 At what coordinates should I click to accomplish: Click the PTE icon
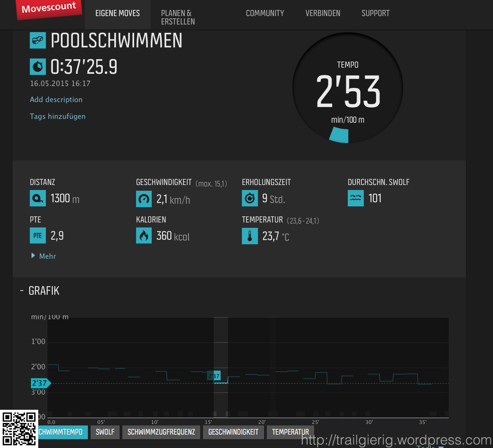coord(38,235)
